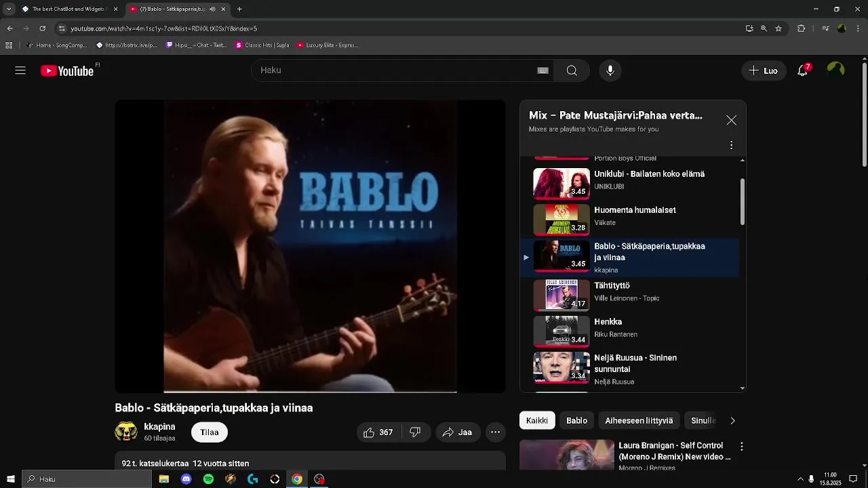Click the zoom magnifier in address bar
Viewport: 868px width, 488px height.
coord(764,28)
